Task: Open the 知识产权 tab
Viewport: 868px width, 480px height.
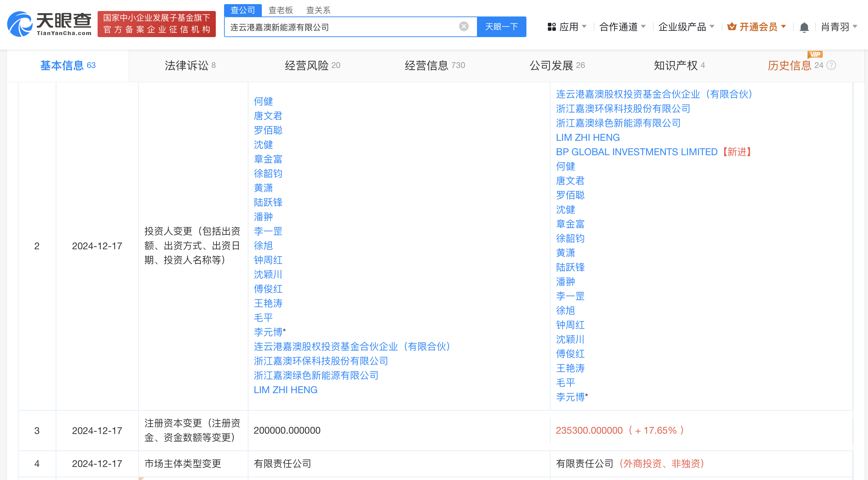Action: tap(679, 65)
